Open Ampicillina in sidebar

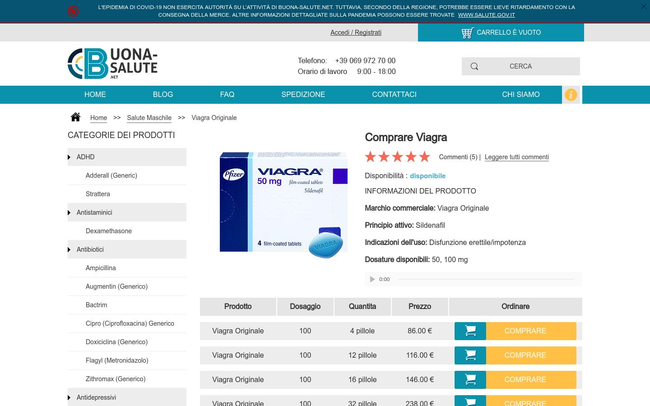(100, 268)
